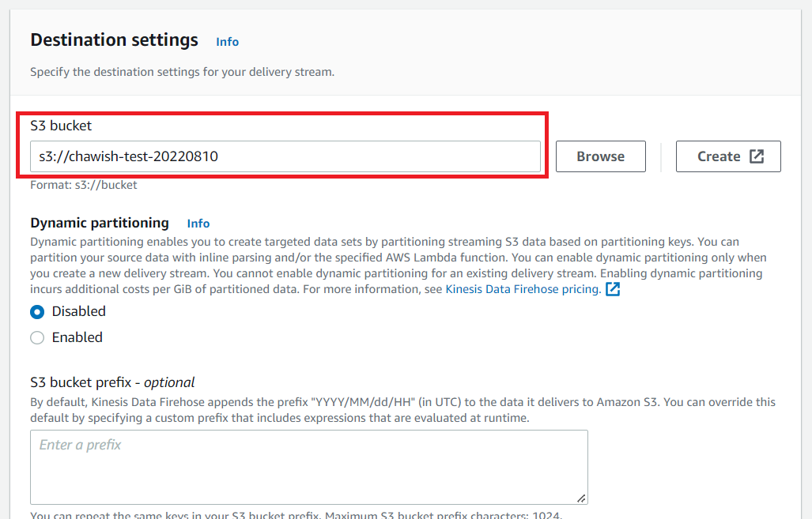Viewport: 812px width, 519px height.
Task: Open the Info link beside Destination settings
Action: pos(227,41)
